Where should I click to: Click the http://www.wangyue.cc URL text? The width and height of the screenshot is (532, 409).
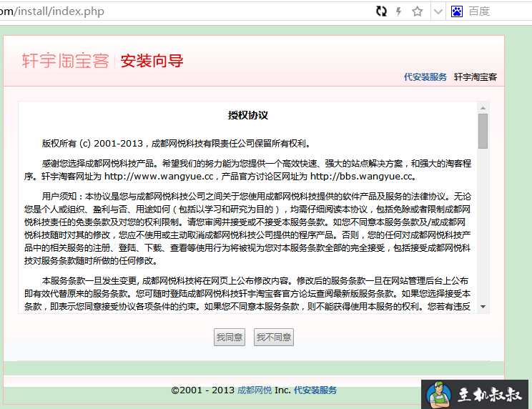coord(159,177)
